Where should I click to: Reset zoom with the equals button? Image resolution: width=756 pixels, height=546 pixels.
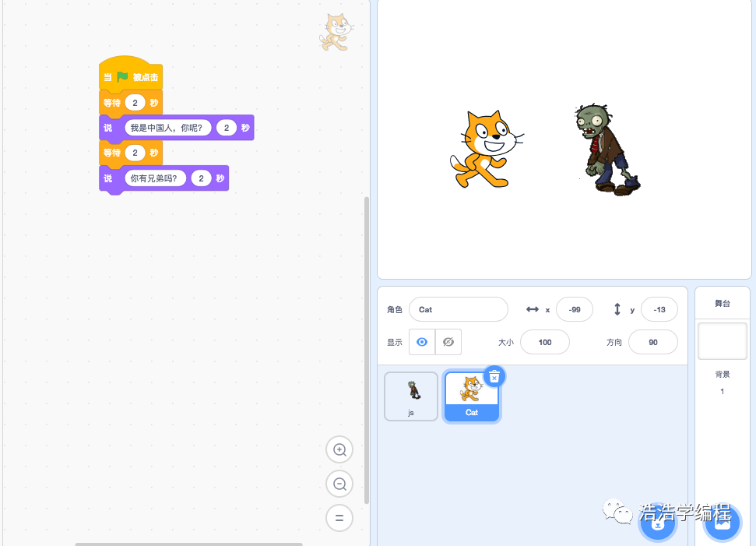pos(339,518)
